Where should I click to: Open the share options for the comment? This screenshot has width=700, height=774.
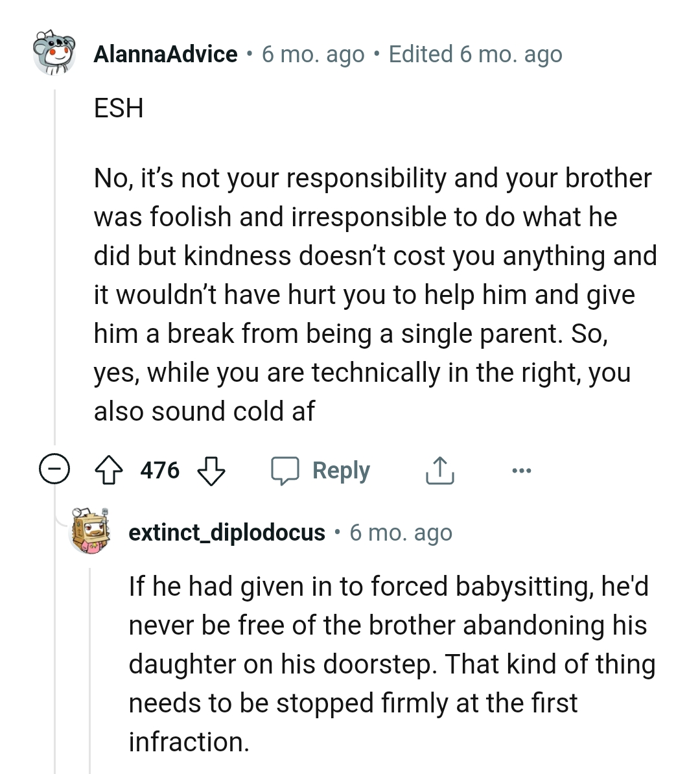point(439,471)
